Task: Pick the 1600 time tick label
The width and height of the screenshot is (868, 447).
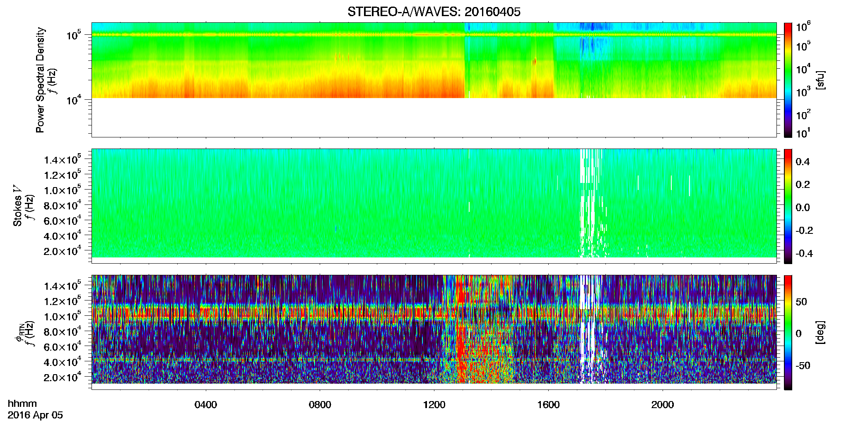Action: click(548, 405)
